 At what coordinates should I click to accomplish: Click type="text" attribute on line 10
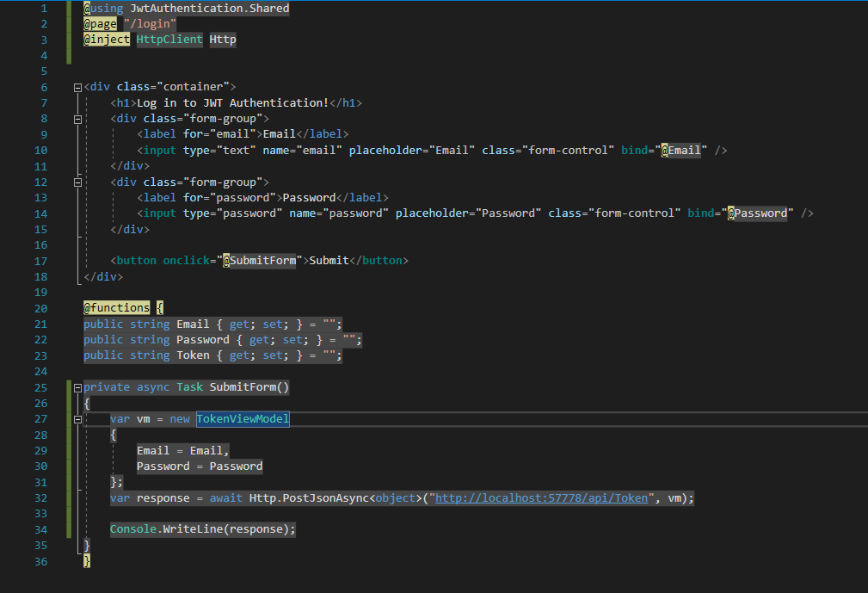tap(219, 150)
